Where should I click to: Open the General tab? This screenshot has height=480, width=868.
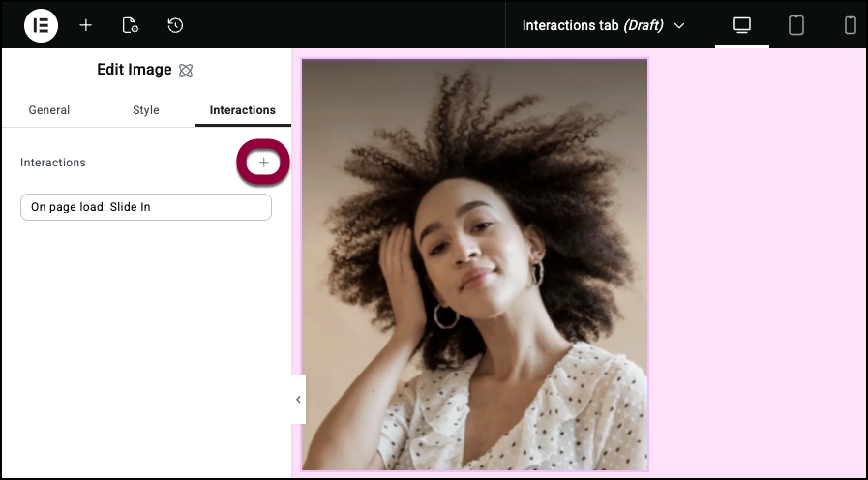(49, 110)
